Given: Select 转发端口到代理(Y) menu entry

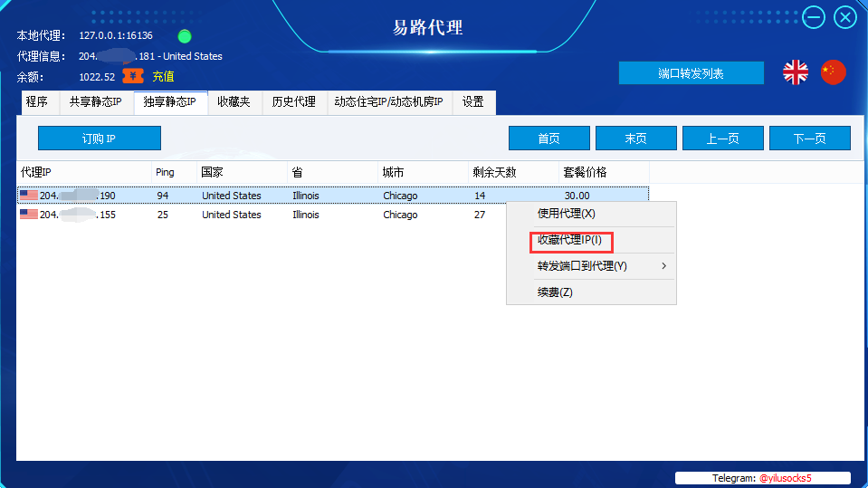Looking at the screenshot, I should pos(591,266).
